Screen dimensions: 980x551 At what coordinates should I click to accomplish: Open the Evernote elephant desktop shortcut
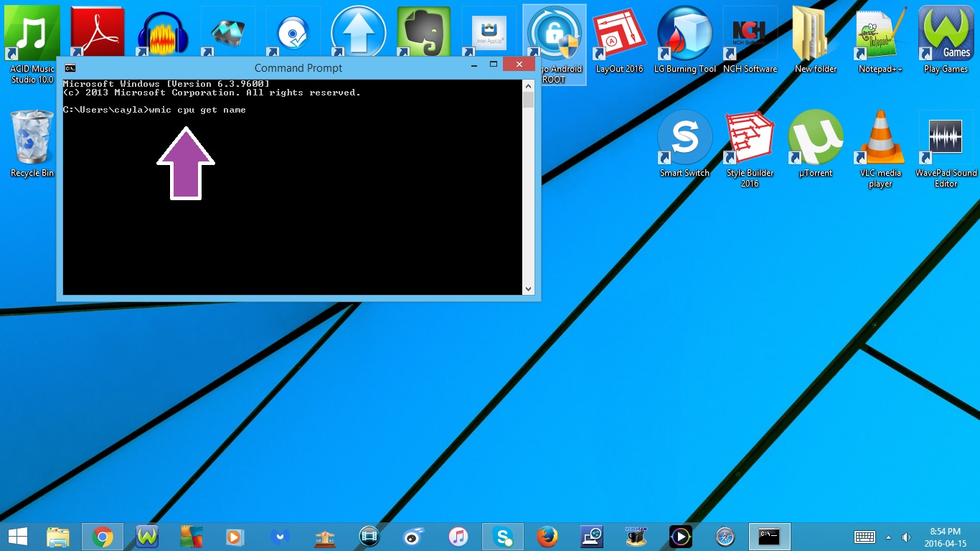pyautogui.click(x=424, y=32)
